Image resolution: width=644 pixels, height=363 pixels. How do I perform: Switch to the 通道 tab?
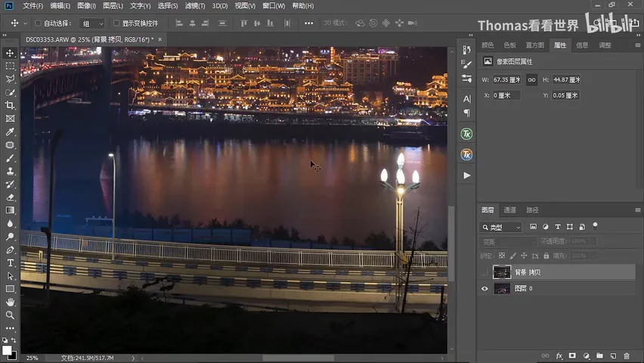509,210
